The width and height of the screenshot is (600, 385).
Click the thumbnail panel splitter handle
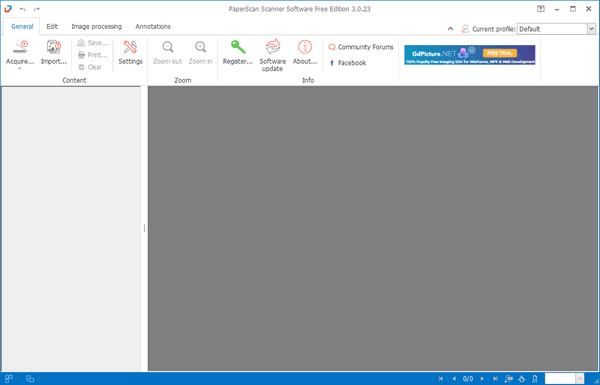point(144,228)
